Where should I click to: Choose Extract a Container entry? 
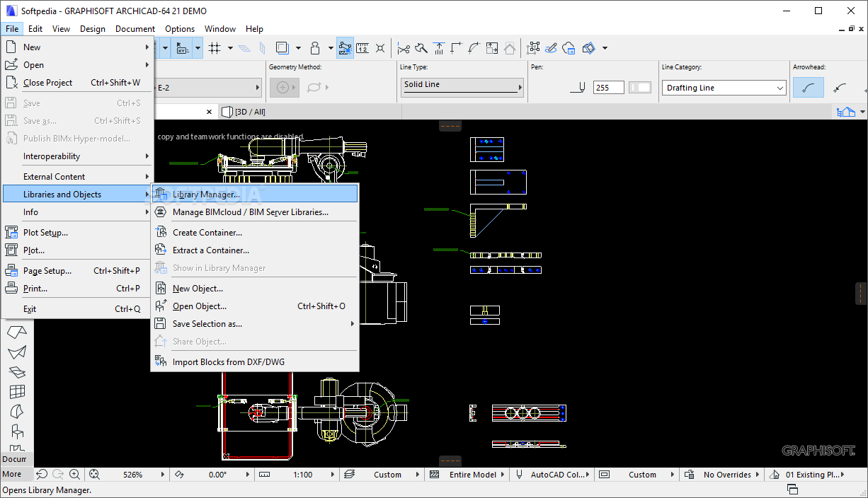[x=255, y=250]
